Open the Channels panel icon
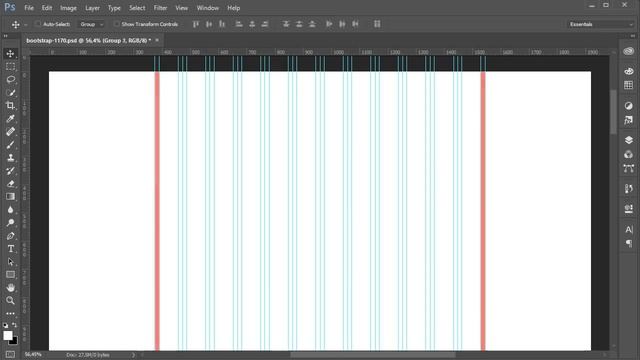 (629, 154)
